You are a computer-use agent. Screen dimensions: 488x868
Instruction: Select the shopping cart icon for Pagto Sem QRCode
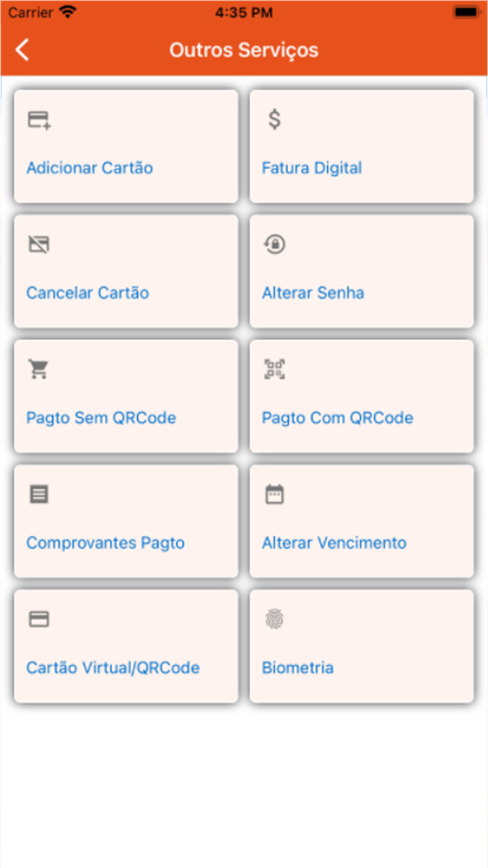38,369
